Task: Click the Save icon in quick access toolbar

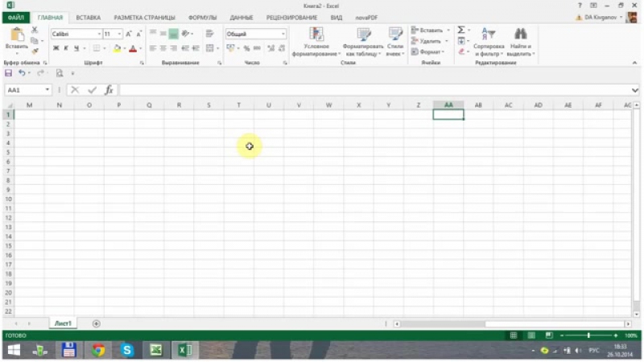Action: pyautogui.click(x=9, y=72)
